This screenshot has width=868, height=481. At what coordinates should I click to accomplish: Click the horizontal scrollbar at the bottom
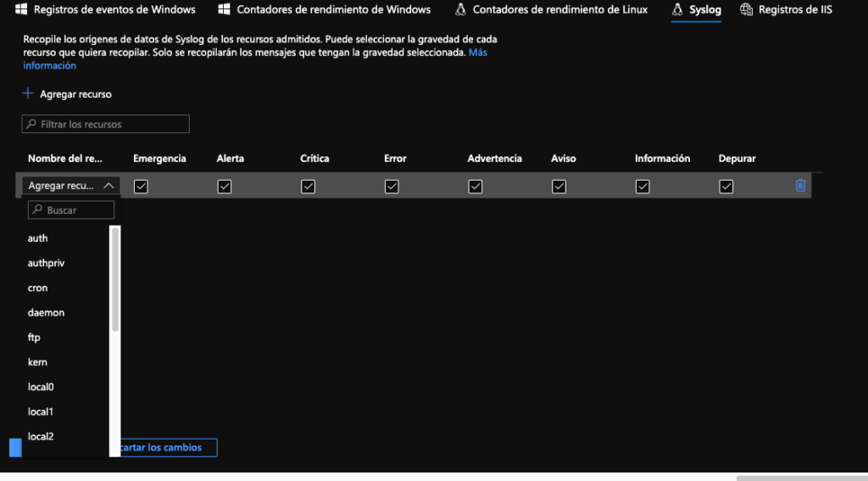(x=802, y=478)
